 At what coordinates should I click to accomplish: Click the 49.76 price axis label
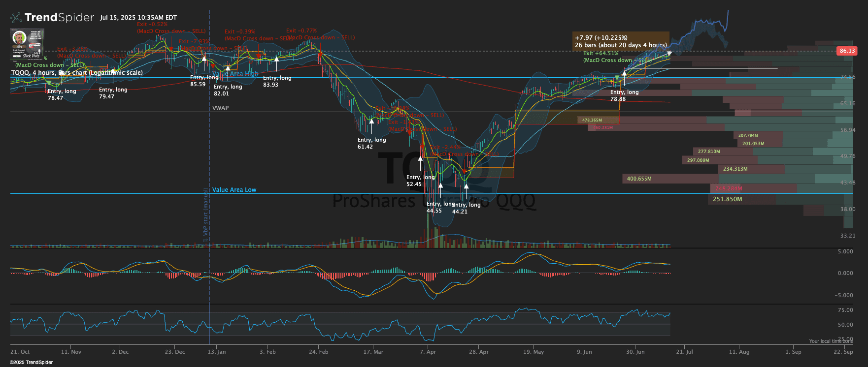tap(848, 156)
